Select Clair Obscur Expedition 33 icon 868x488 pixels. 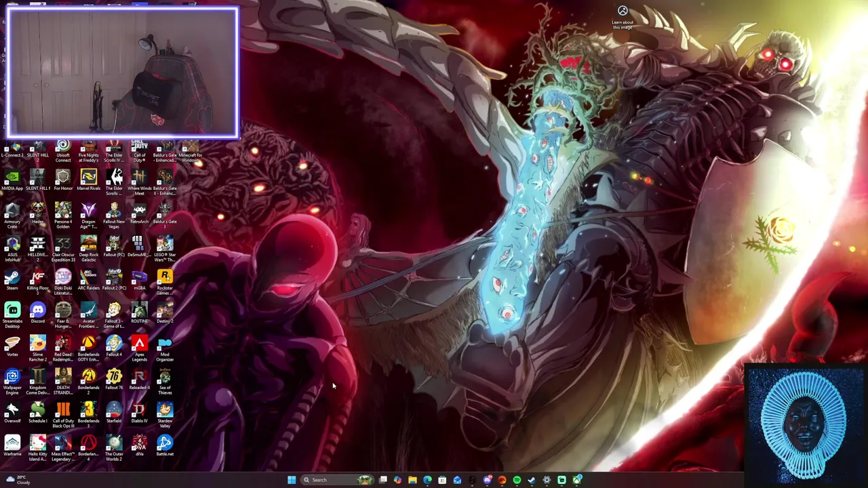tap(63, 249)
